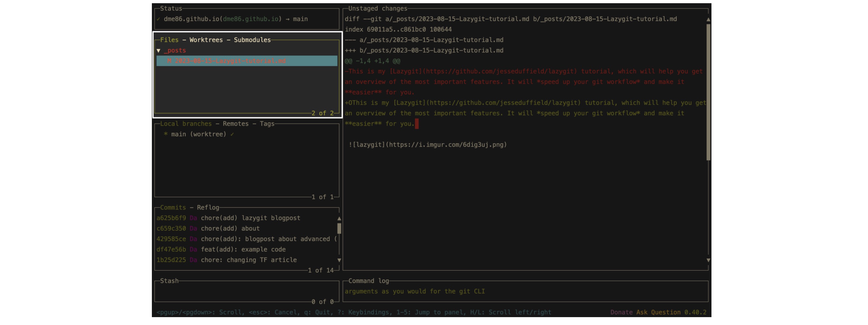This screenshot has width=868, height=325.
Task: Click the '1 of 14' counter in Commits panel
Action: (321, 270)
